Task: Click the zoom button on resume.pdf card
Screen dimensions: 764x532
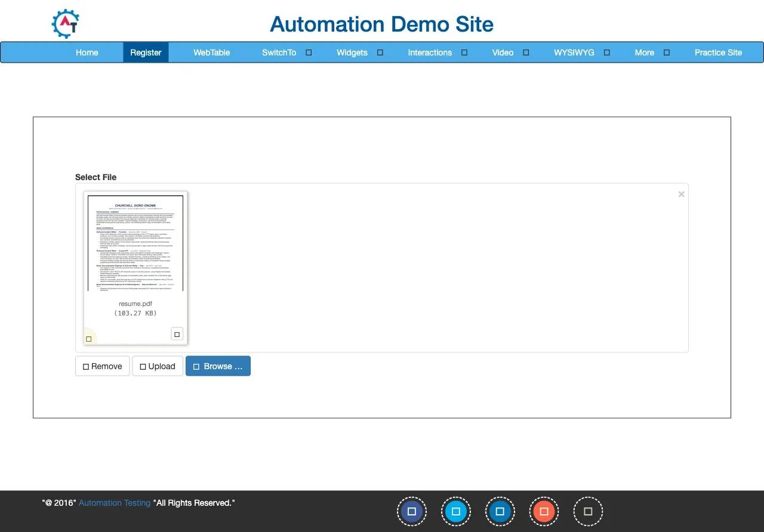Action: coord(177,334)
